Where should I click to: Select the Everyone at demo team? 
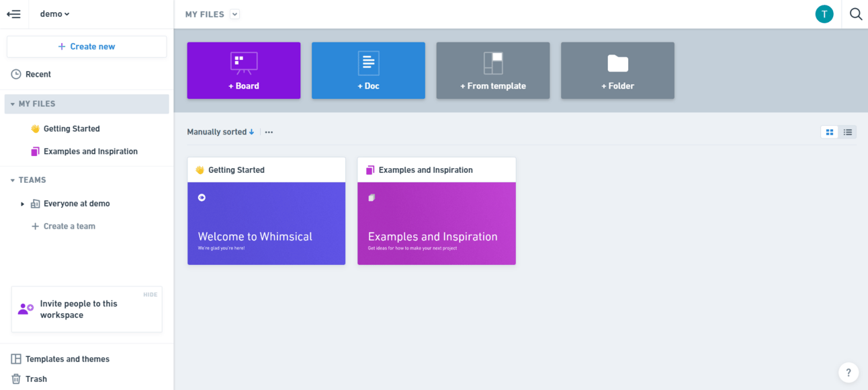77,204
